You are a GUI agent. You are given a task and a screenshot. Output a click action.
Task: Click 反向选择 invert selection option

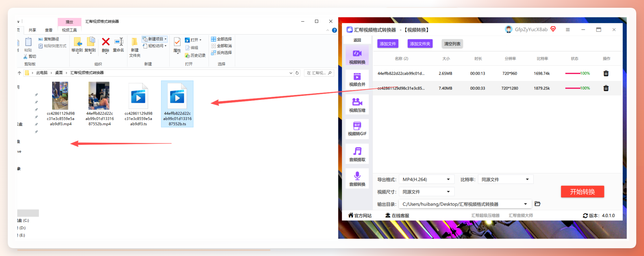221,53
